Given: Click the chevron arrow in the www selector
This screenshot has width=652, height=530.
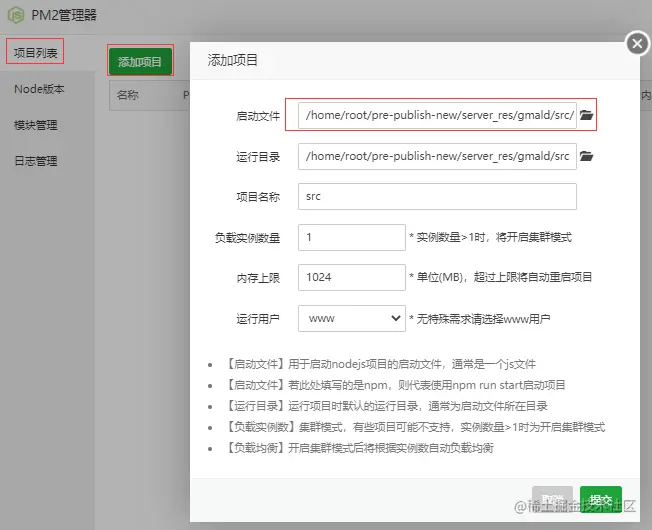Looking at the screenshot, I should [395, 318].
